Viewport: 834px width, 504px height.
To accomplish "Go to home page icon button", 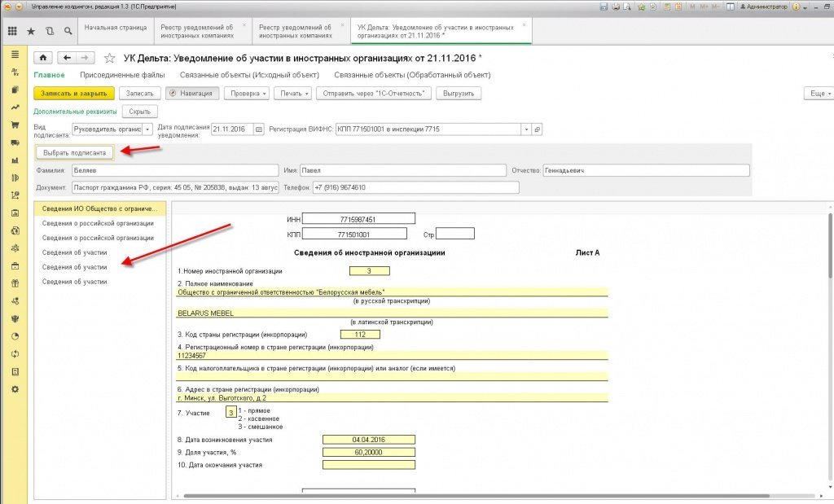I will click(x=43, y=58).
